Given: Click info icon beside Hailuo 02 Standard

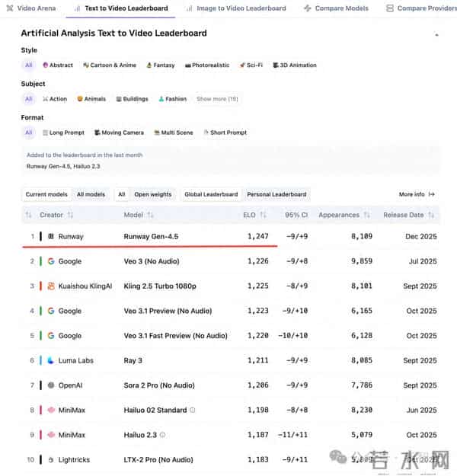Looking at the screenshot, I should tap(192, 411).
